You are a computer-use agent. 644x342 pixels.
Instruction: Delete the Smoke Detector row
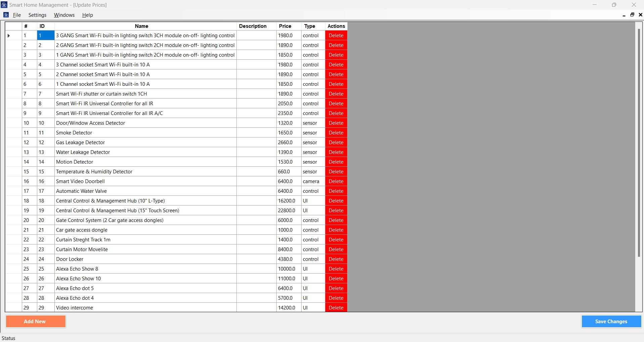(x=336, y=133)
